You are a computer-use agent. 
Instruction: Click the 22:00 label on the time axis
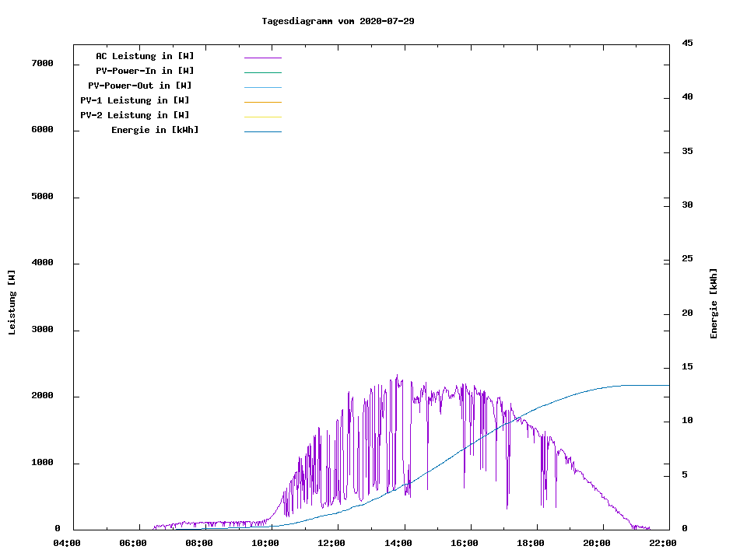[663, 543]
